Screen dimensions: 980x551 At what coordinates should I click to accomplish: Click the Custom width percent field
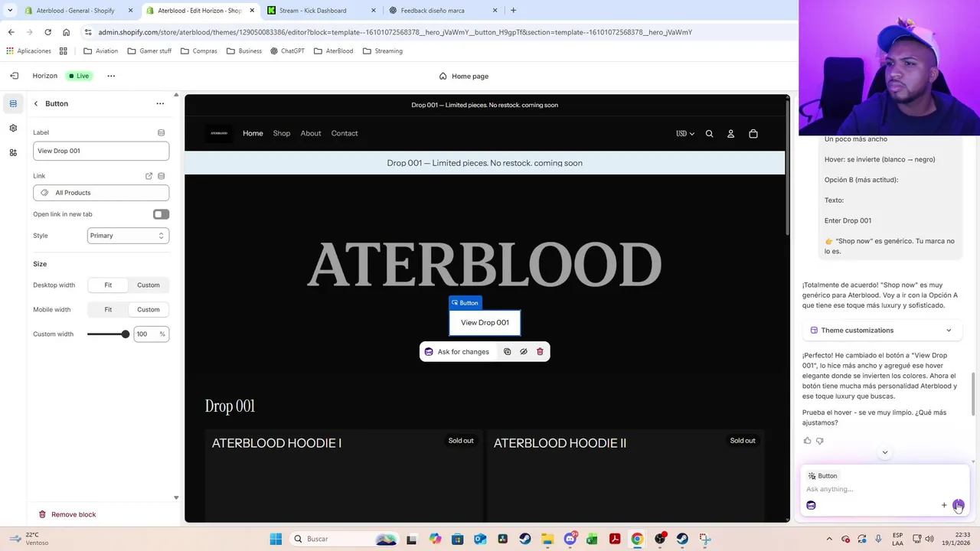click(151, 334)
